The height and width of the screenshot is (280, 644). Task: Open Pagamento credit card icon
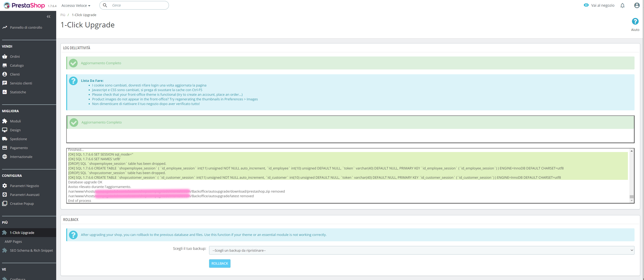(x=5, y=147)
